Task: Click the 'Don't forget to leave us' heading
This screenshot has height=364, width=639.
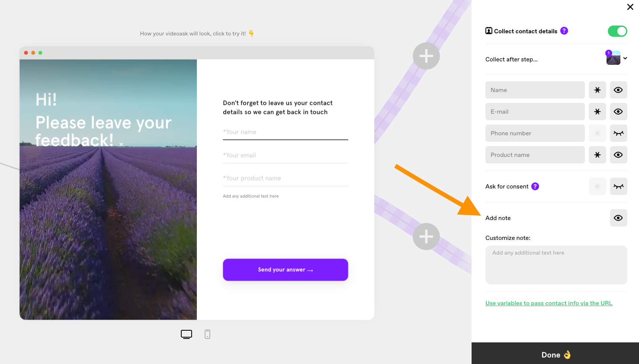Action: coord(278,107)
